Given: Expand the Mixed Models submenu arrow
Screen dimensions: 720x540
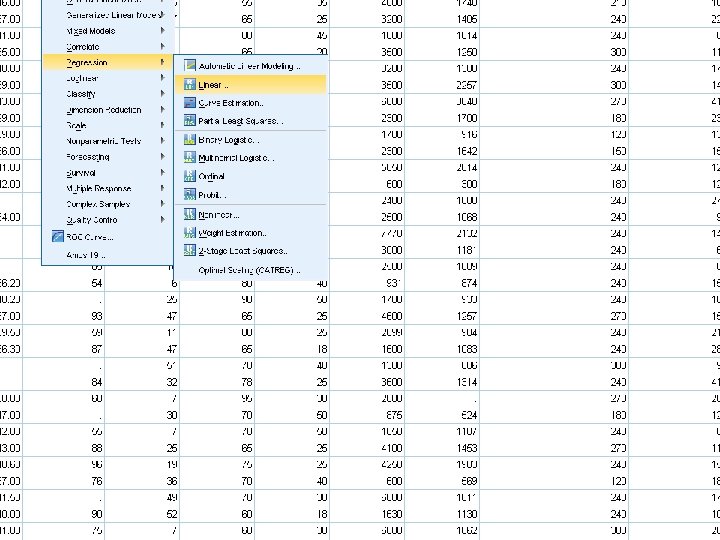Looking at the screenshot, I should [x=162, y=31].
